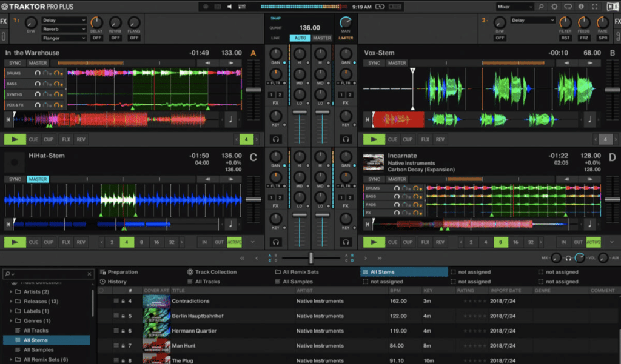
Task: Toggle SYNC on Deck A
Action: (15, 63)
